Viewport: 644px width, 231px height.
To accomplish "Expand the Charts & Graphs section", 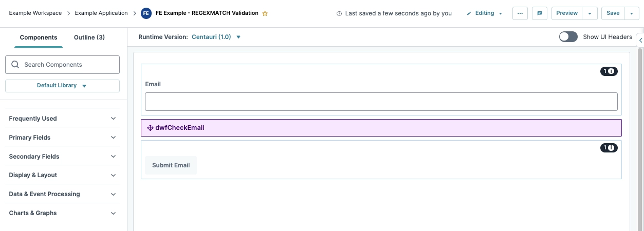I will pyautogui.click(x=62, y=213).
